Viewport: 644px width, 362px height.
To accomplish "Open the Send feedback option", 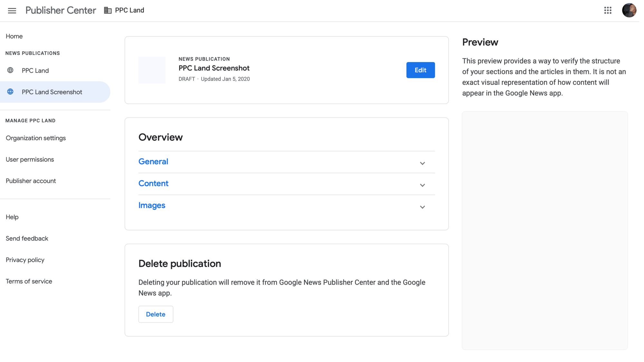I will coord(27,238).
